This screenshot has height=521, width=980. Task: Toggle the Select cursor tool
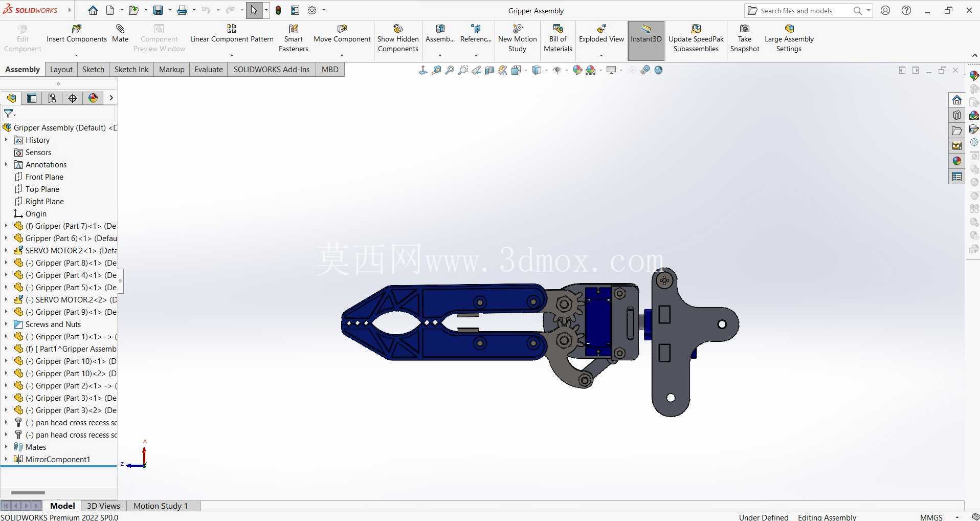point(254,10)
